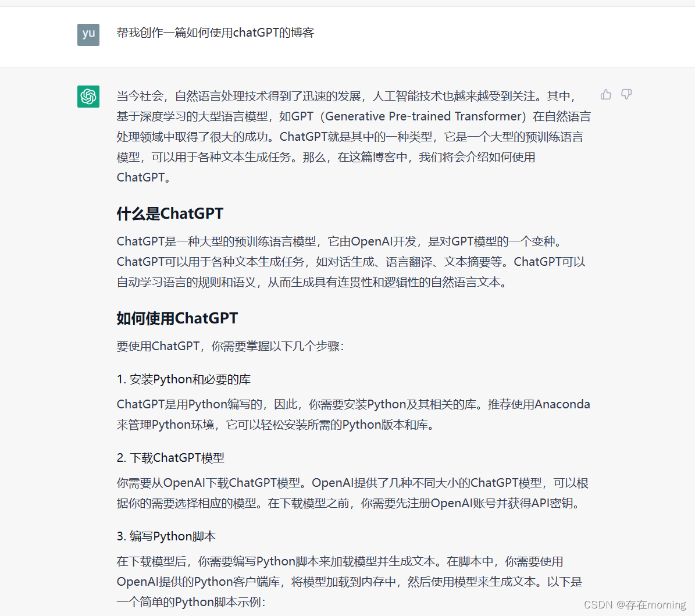Viewport: 695px width, 616px height.
Task: Click the ChatGPT logo avatar
Action: tap(88, 97)
